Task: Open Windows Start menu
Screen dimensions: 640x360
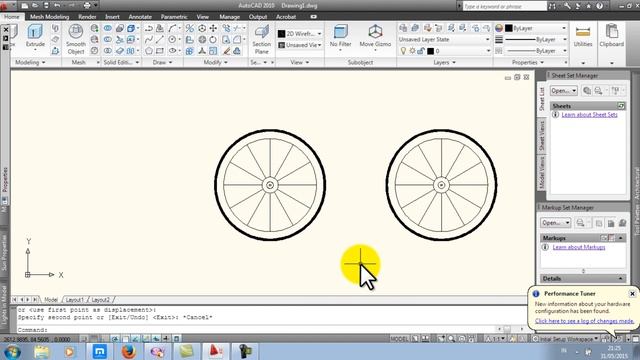Action: [12, 352]
